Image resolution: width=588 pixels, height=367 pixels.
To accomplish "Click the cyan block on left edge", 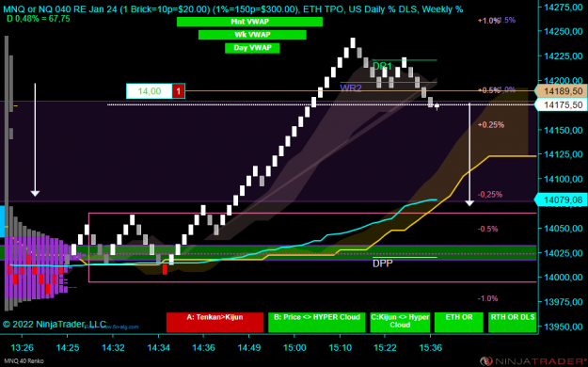I will click(x=2, y=221).
